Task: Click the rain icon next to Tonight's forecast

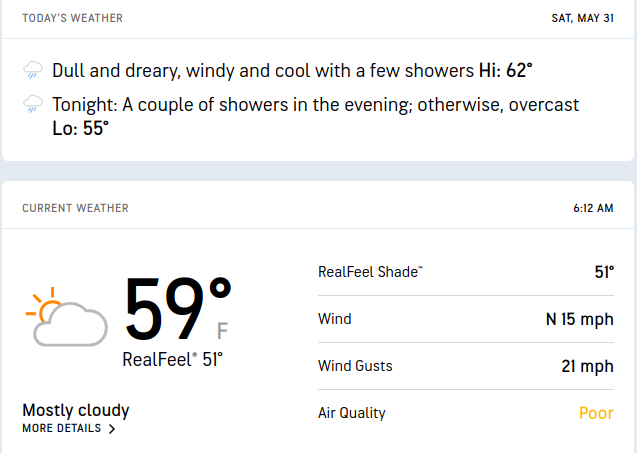Action: pyautogui.click(x=33, y=104)
